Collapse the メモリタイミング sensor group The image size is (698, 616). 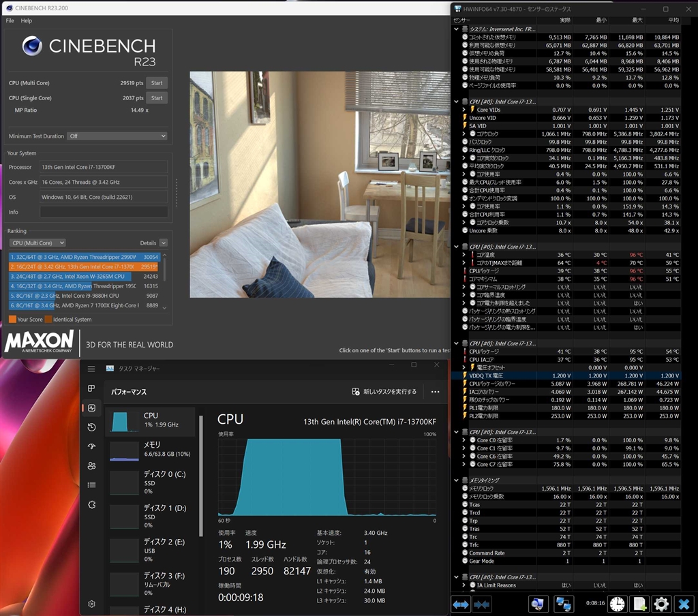(x=456, y=480)
